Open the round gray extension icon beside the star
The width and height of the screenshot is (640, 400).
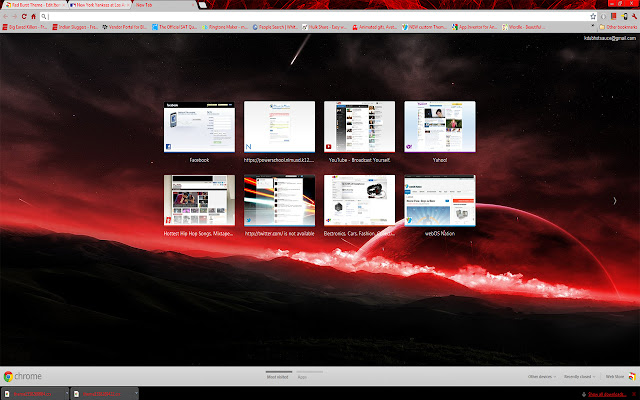[x=603, y=16]
